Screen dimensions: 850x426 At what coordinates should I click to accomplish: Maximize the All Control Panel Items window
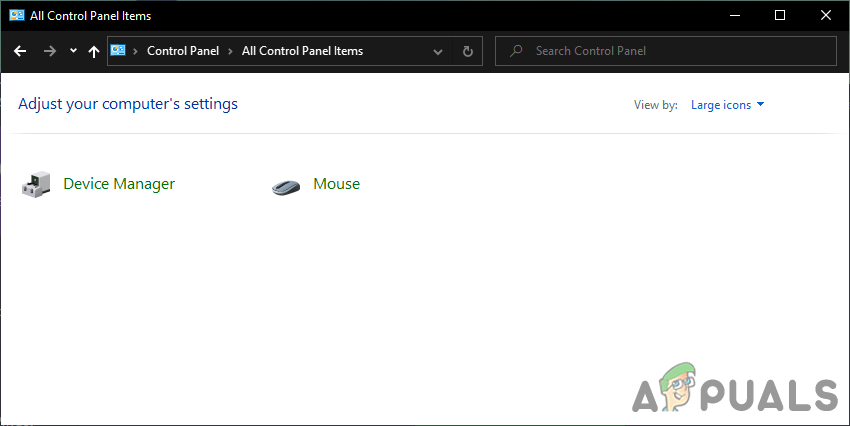tap(779, 15)
